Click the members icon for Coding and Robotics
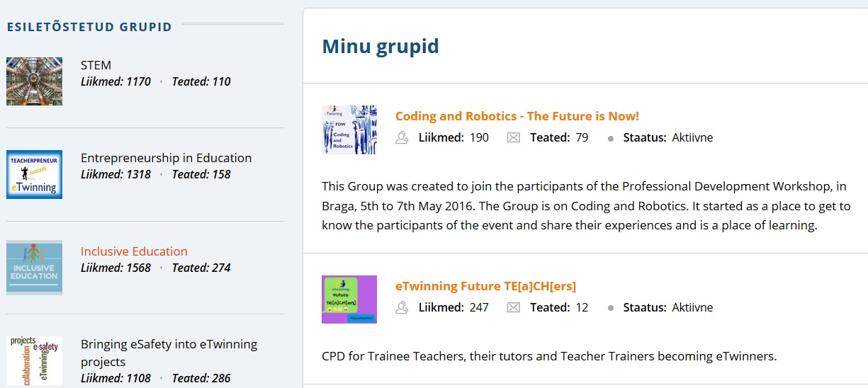 point(402,138)
